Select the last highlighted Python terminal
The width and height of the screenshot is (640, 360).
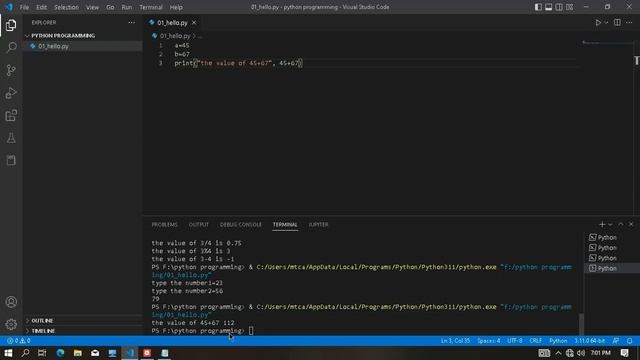(x=612, y=268)
